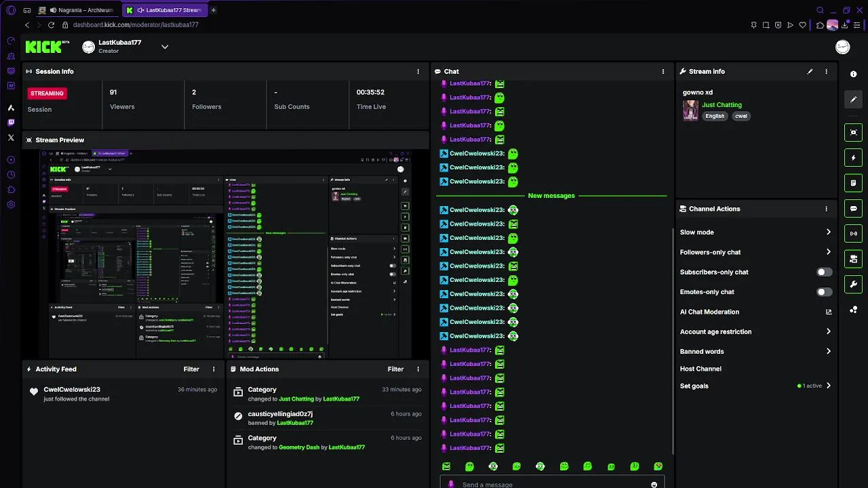The height and width of the screenshot is (488, 868).
Task: Open the LastKubaa177 channel dropdown chevron
Action: 165,47
